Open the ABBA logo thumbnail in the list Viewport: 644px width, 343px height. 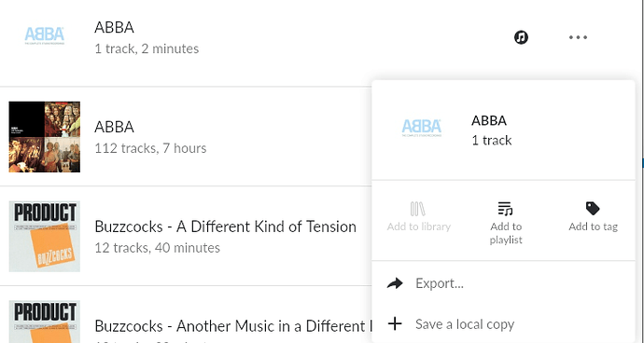pyautogui.click(x=45, y=36)
